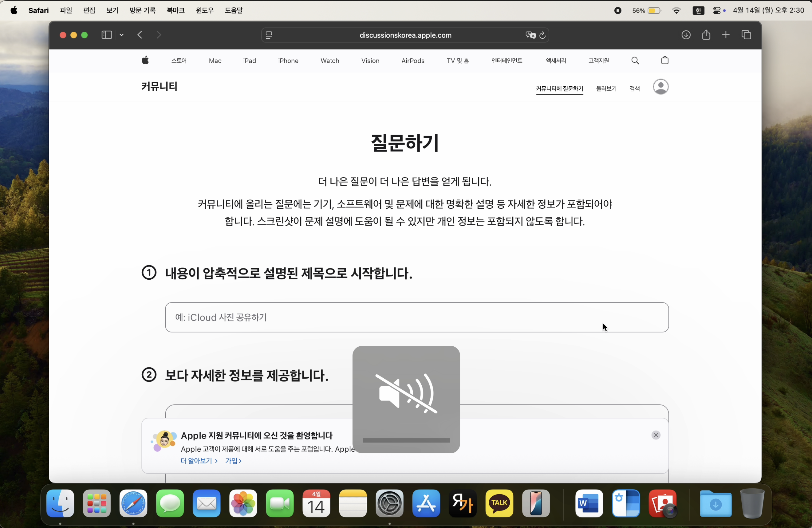Click the Safari sidebar toggle icon
812x528 pixels.
[x=106, y=35]
